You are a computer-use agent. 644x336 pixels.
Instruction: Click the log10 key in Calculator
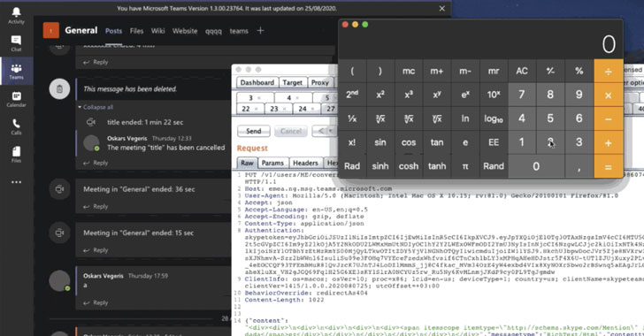point(494,118)
